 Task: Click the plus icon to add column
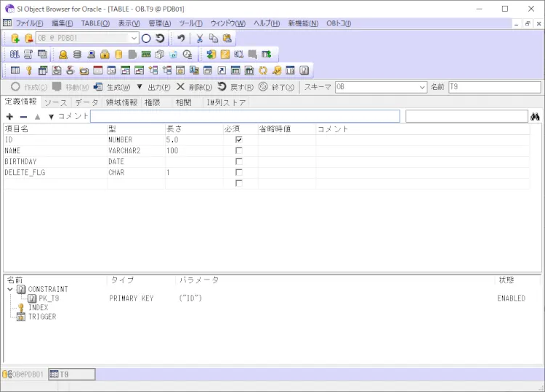[9, 116]
